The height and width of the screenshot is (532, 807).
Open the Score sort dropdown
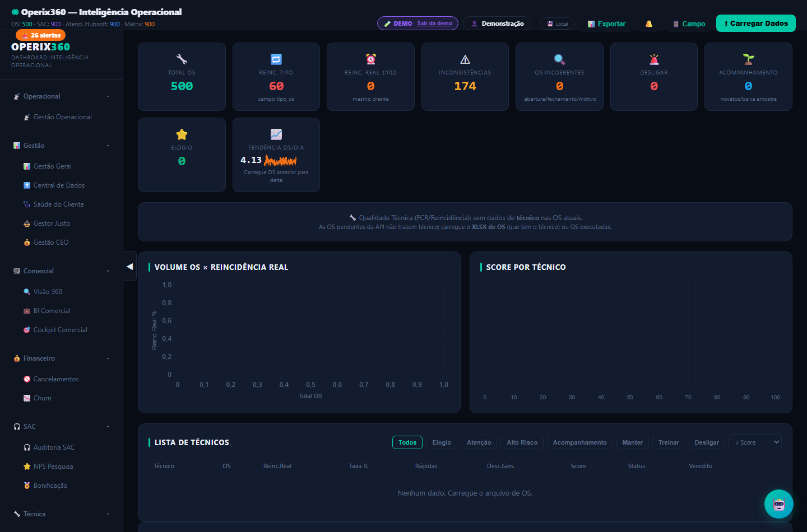[x=756, y=442]
